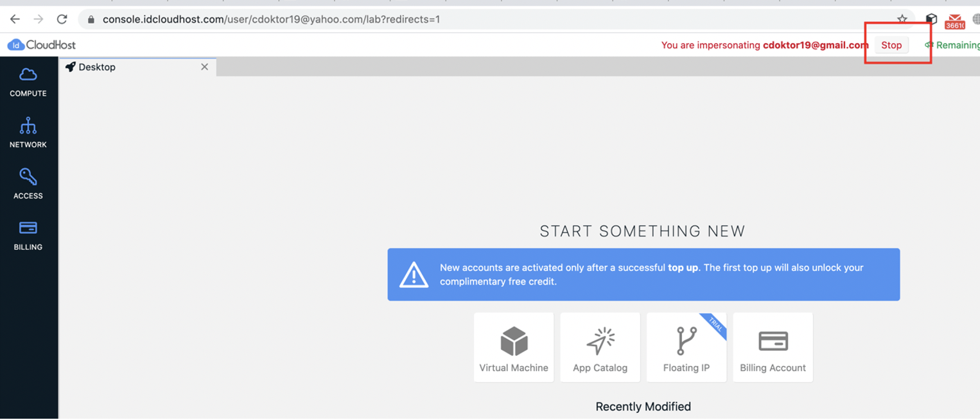This screenshot has height=420, width=980.
Task: Open the Billing Account card
Action: pos(773,347)
